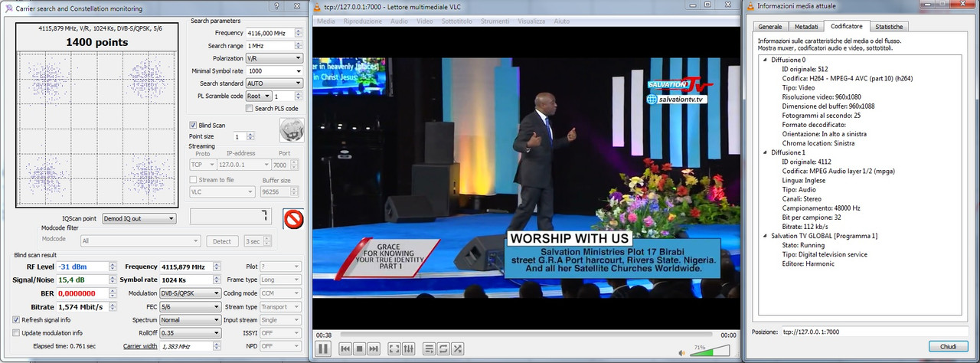Click the Search range 1 MHz field
Screen dimensions: 980x363
coord(273,46)
